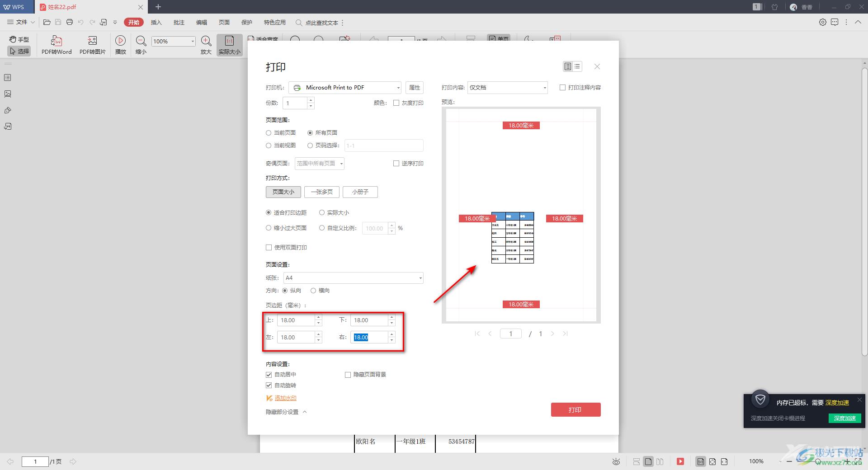Decrease bottom margin stepper
Viewport: 868px width, 470px height.
392,323
